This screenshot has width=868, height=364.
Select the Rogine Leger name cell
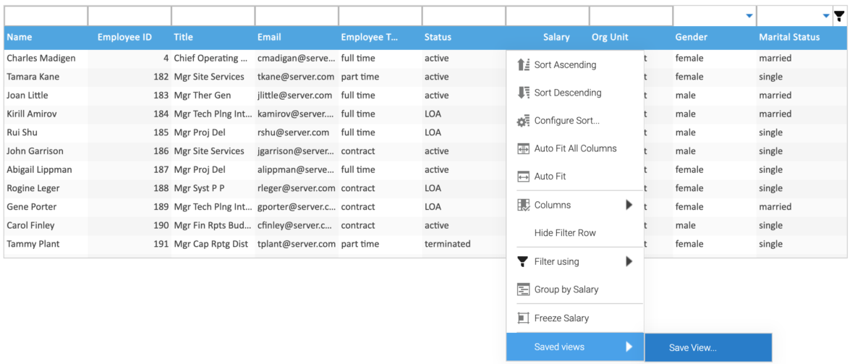pos(46,188)
